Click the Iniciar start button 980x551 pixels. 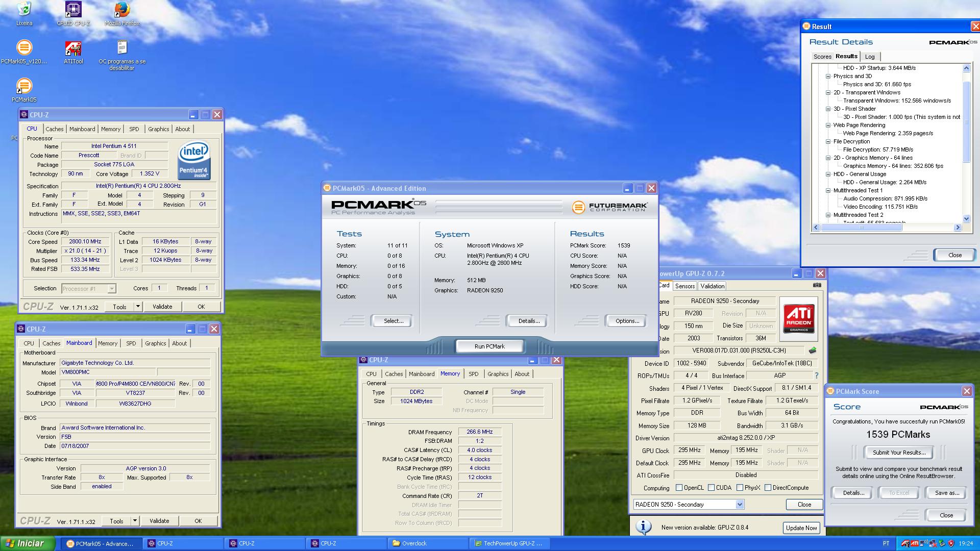point(28,543)
